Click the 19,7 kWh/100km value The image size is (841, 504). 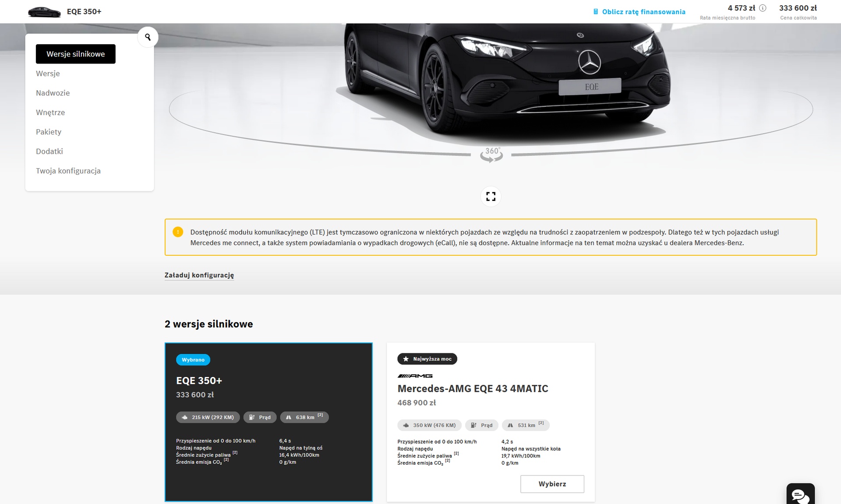coord(521,456)
